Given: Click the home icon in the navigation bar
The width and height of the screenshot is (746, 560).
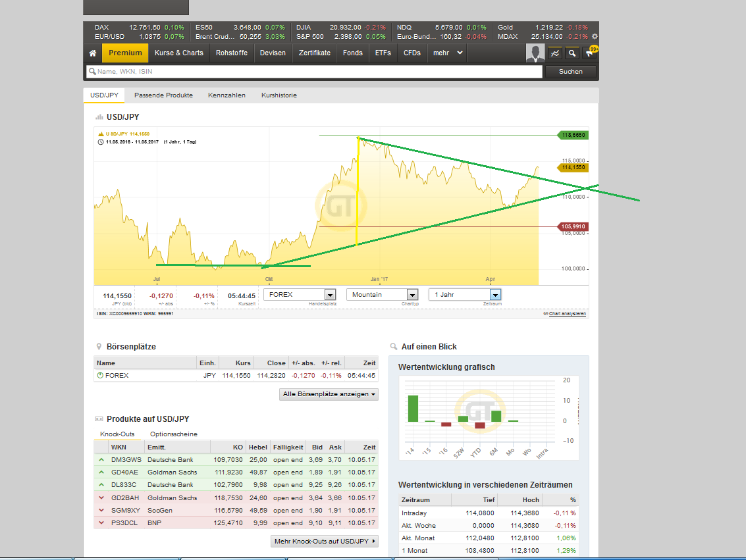Looking at the screenshot, I should pos(92,53).
